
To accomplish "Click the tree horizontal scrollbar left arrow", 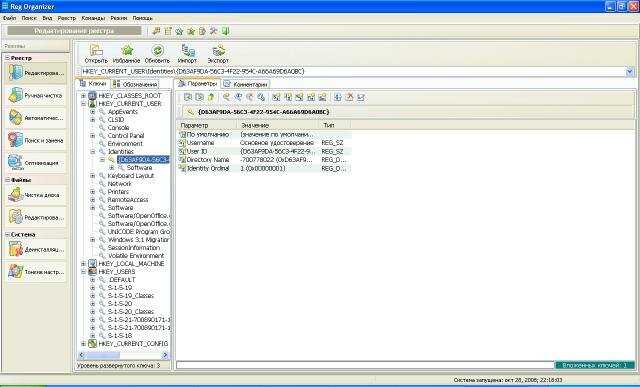I will [81, 355].
